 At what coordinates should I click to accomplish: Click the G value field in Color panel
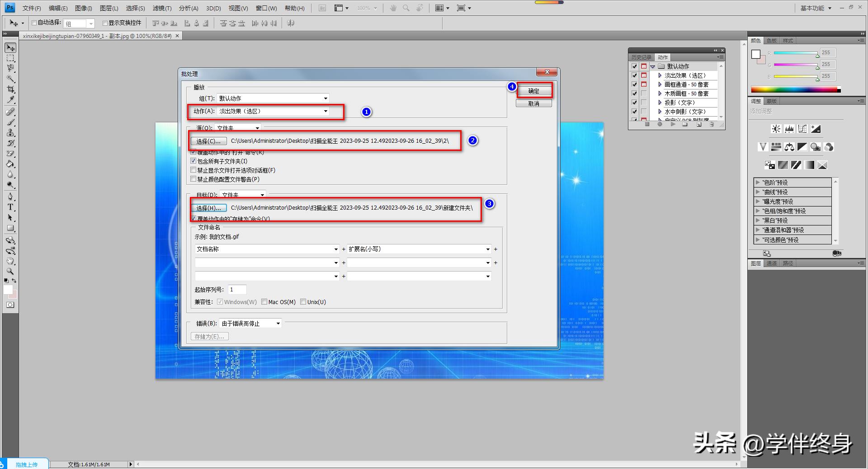pos(828,65)
